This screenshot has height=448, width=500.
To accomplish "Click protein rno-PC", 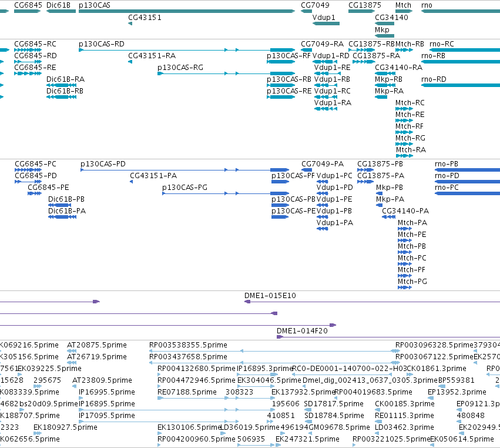I will click(467, 193).
